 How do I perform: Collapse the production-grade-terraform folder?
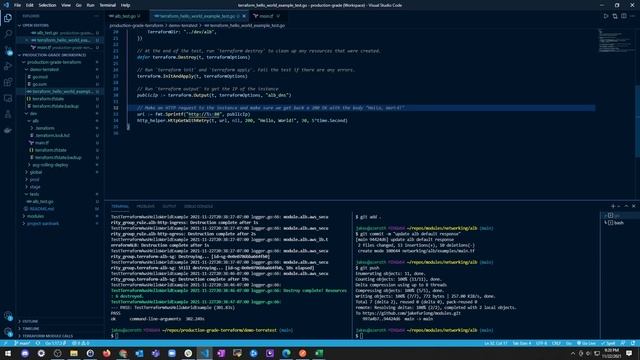53,62
